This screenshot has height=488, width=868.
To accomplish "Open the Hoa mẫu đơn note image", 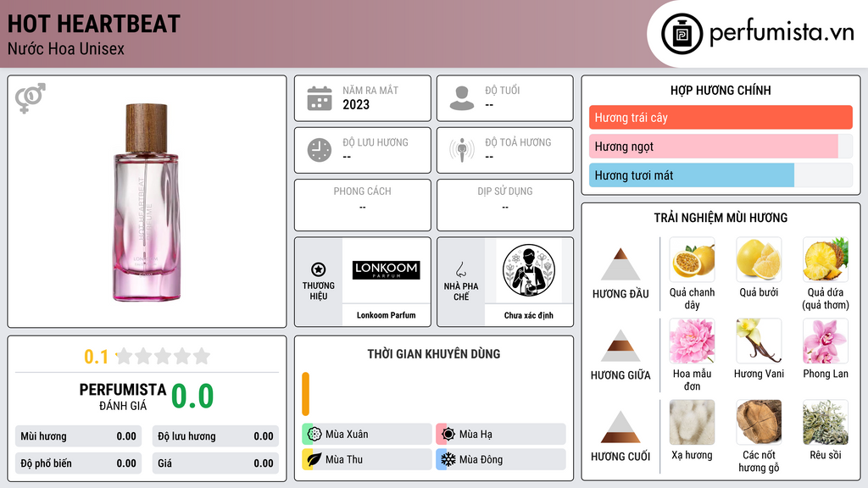I will (692, 341).
